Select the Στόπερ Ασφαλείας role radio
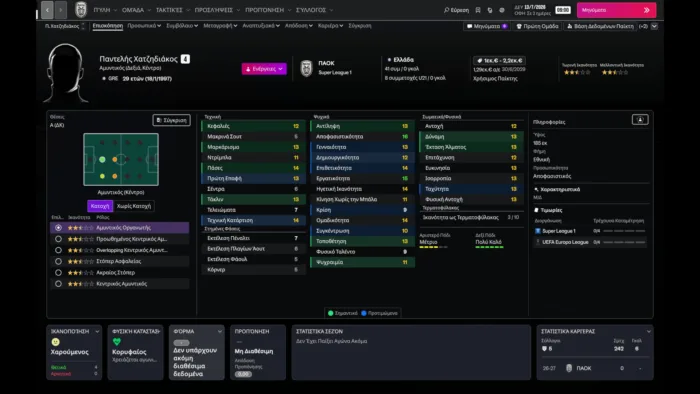The height and width of the screenshot is (394, 700). (58, 261)
